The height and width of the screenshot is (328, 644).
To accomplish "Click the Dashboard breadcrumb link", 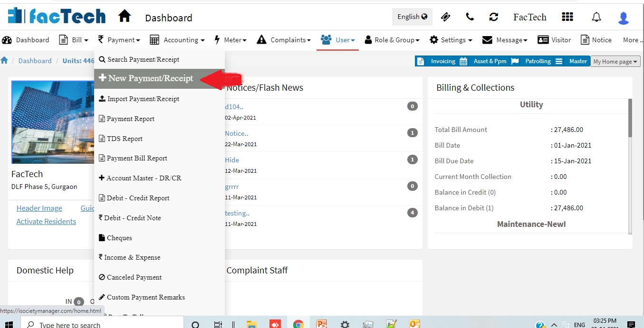I will pos(35,61).
